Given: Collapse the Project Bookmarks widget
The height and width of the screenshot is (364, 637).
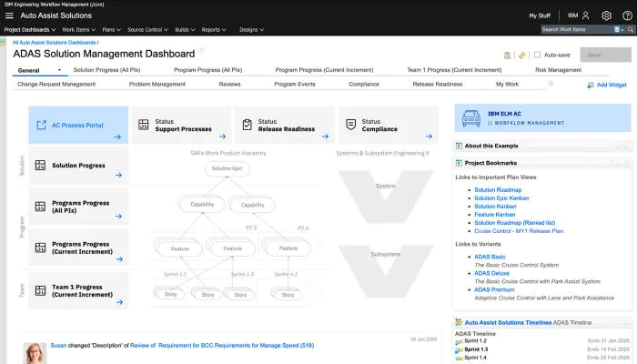Looking at the screenshot, I should pos(459,163).
